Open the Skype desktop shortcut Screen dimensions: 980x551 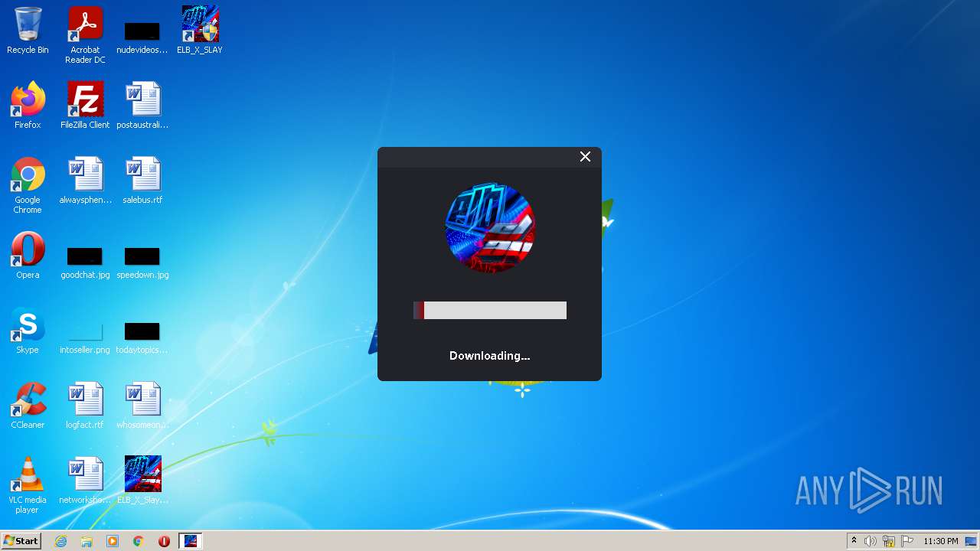tap(28, 331)
